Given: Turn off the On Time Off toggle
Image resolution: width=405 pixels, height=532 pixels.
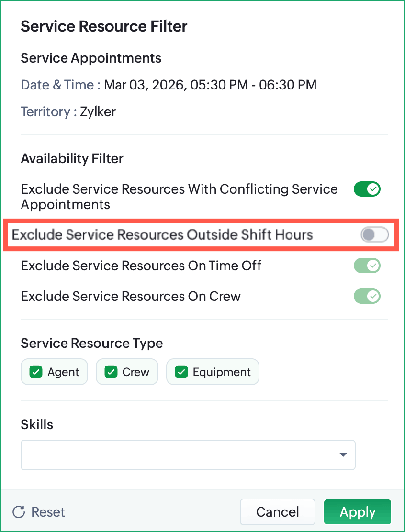Looking at the screenshot, I should tap(367, 266).
